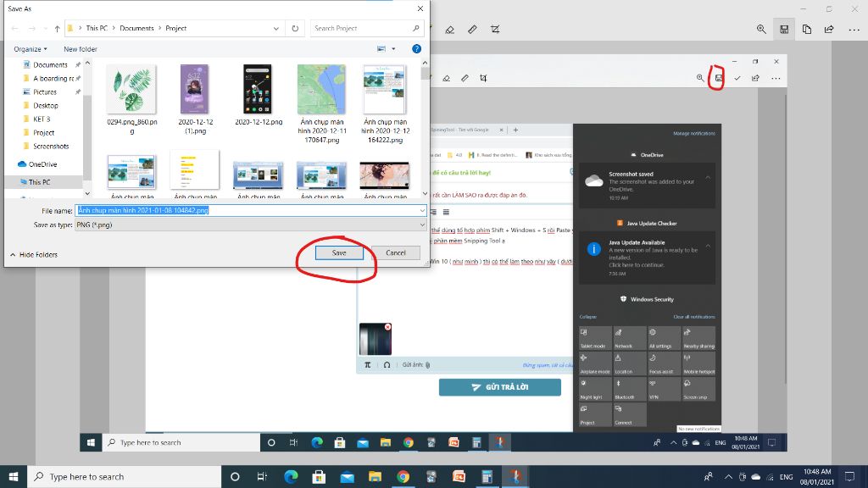Click Save icon in Snip & Sketch toolbar
The width and height of the screenshot is (868, 488).
click(x=784, y=30)
